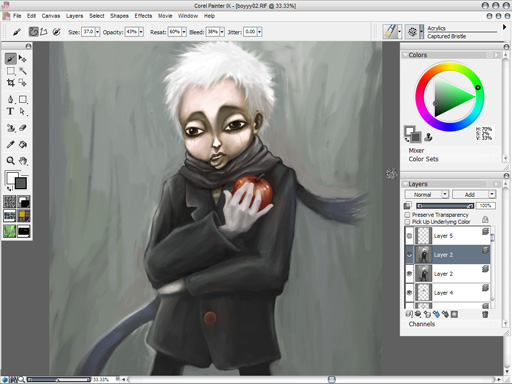Enable Pick Up Underlying Color checkbox
512x384 pixels.
tap(407, 222)
